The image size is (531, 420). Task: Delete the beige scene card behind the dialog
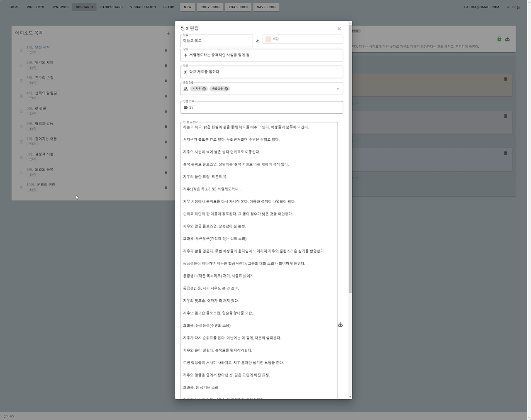pos(505,79)
